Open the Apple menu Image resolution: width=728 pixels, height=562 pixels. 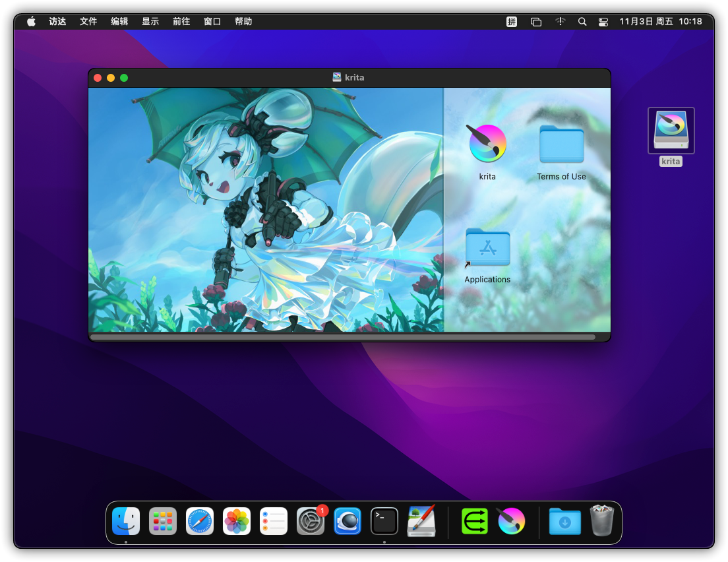tap(31, 21)
